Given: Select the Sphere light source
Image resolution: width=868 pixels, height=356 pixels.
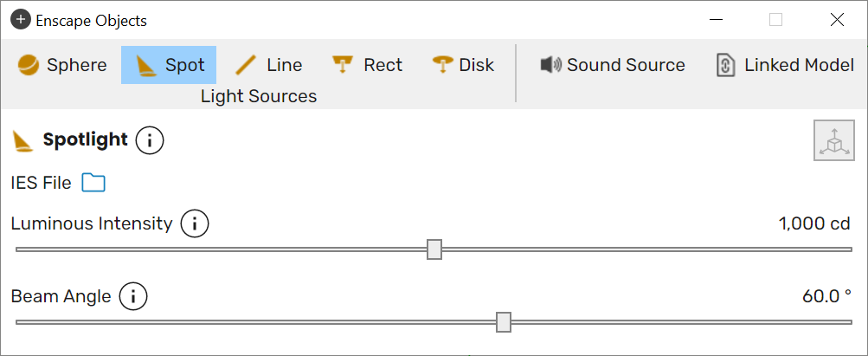Looking at the screenshot, I should [x=62, y=65].
